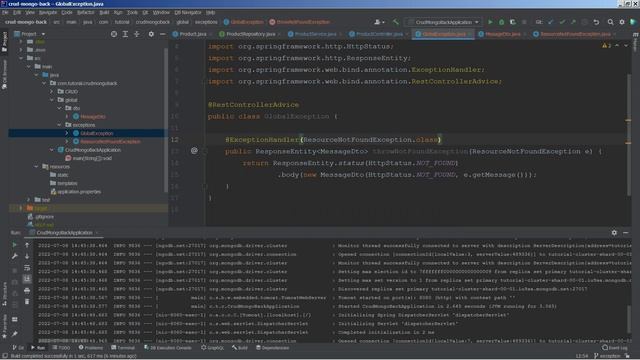Open the Build menu
This screenshot has height=360, width=640.
pyautogui.click(x=104, y=13)
